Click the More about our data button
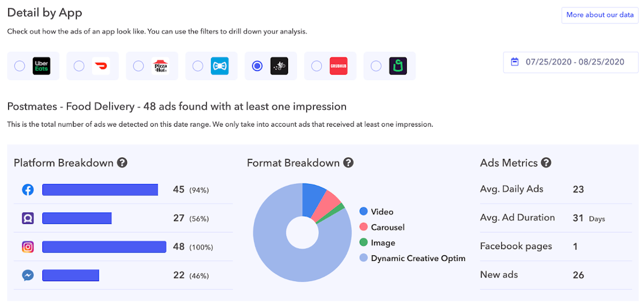Image resolution: width=644 pixels, height=307 pixels. point(599,15)
